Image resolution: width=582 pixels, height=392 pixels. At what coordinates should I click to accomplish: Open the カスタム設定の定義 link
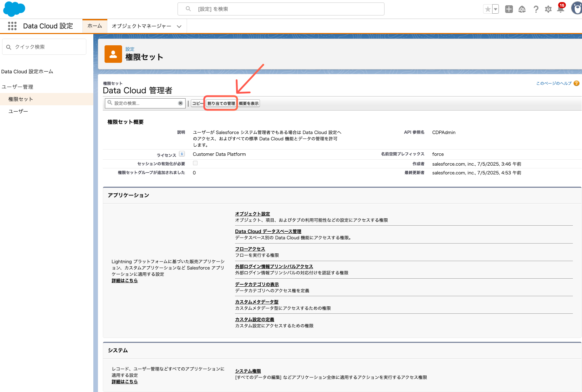click(x=255, y=319)
